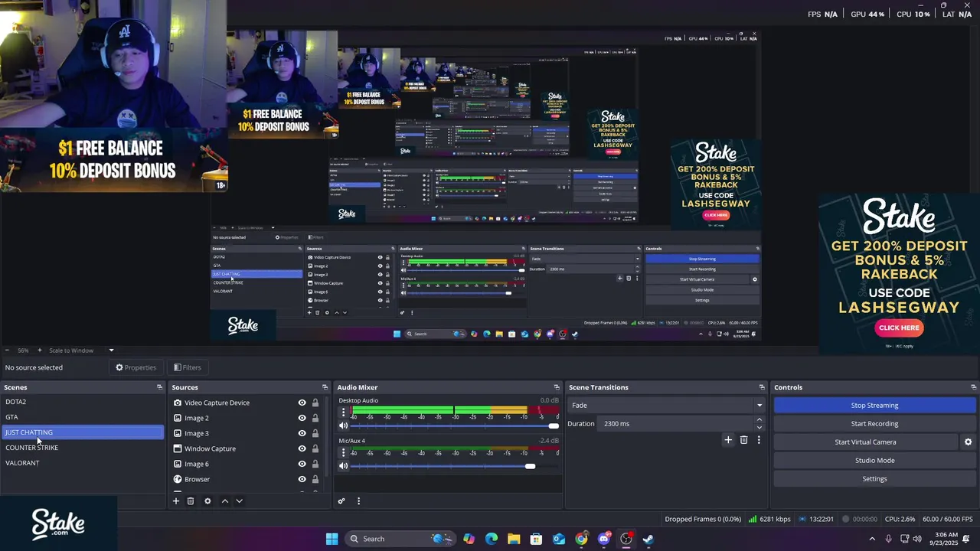The height and width of the screenshot is (551, 980).
Task: Select the VALORANT scene
Action: coord(83,463)
